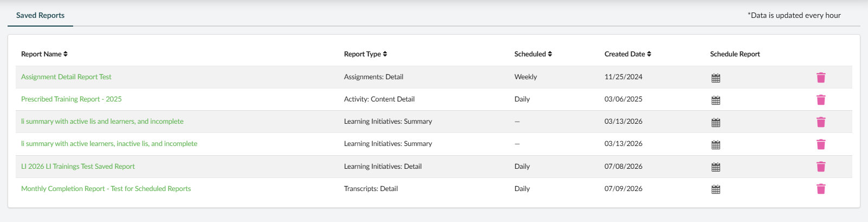Switch to the Saved Reports tab
The width and height of the screenshot is (868, 222).
click(x=40, y=15)
